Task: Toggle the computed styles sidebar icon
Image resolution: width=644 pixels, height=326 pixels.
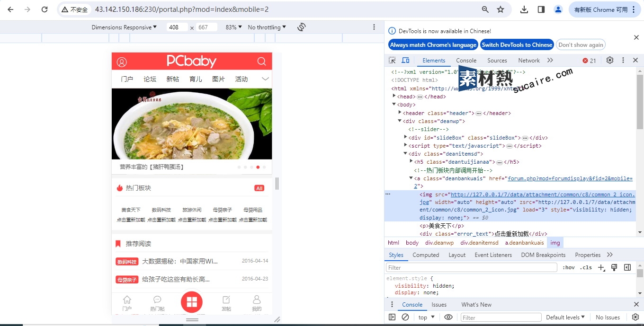Action: pos(627,267)
